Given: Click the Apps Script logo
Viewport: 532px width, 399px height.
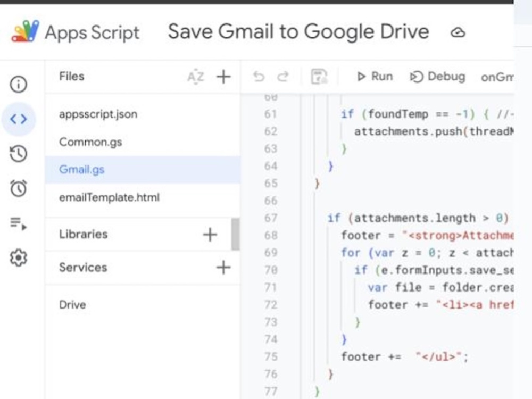Looking at the screenshot, I should 25,31.
